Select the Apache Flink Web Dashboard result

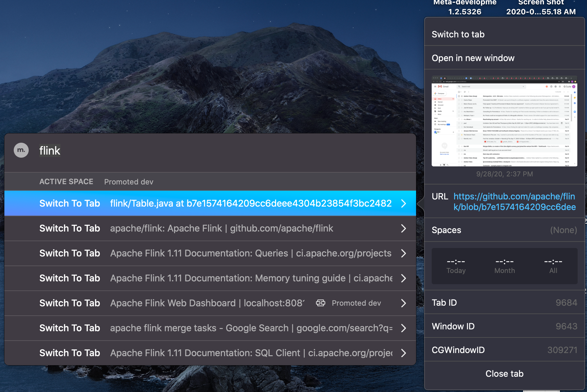(x=210, y=303)
